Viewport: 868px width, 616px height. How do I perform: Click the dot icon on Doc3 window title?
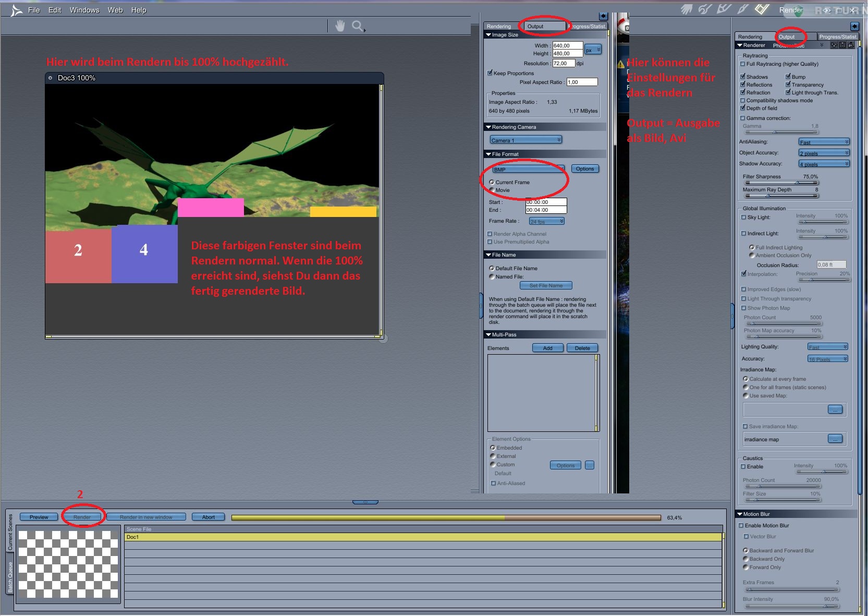point(50,78)
